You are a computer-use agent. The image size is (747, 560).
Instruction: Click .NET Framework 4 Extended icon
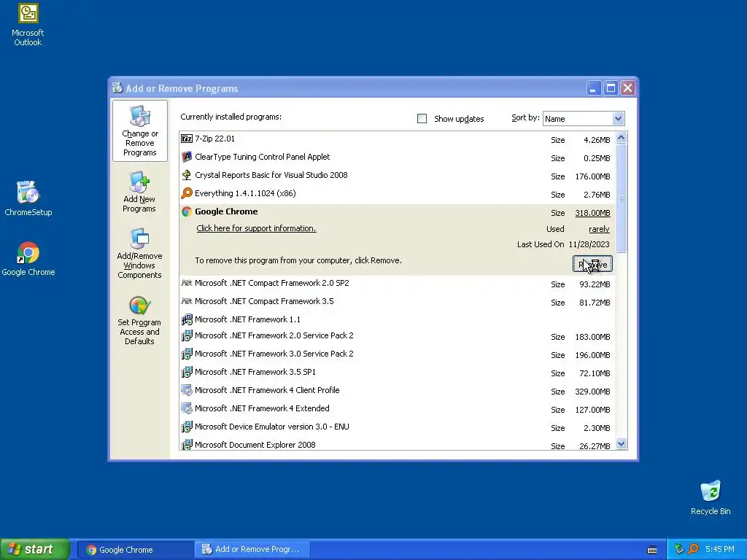tap(187, 408)
